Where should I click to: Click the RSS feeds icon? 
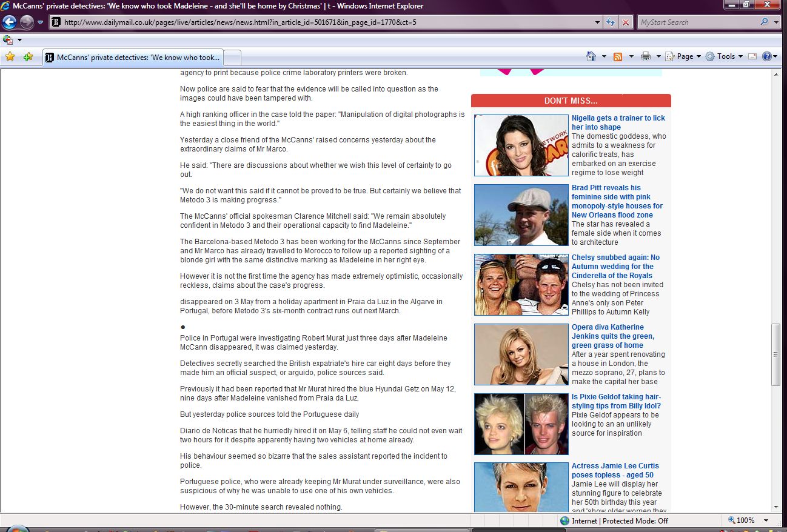point(618,56)
